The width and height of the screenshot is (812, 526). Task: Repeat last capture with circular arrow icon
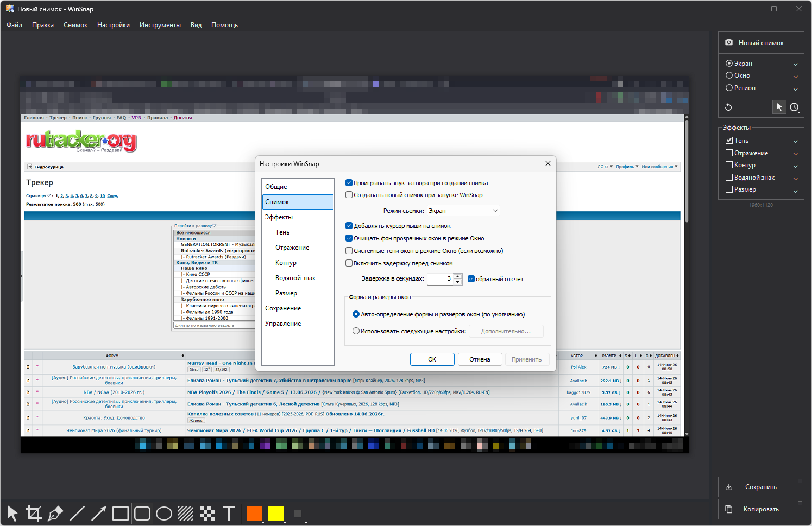click(x=728, y=107)
